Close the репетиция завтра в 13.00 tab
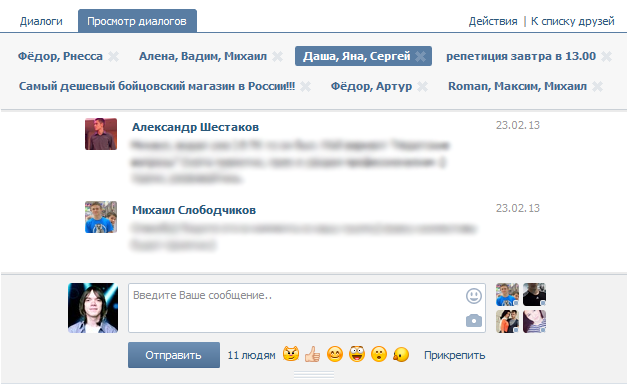This screenshot has height=384, width=627. pyautogui.click(x=607, y=56)
